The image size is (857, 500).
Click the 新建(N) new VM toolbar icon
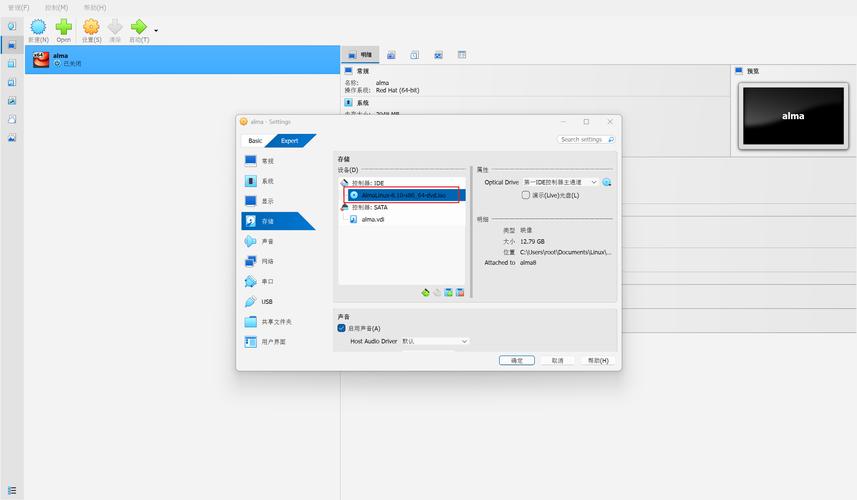pyautogui.click(x=38, y=28)
